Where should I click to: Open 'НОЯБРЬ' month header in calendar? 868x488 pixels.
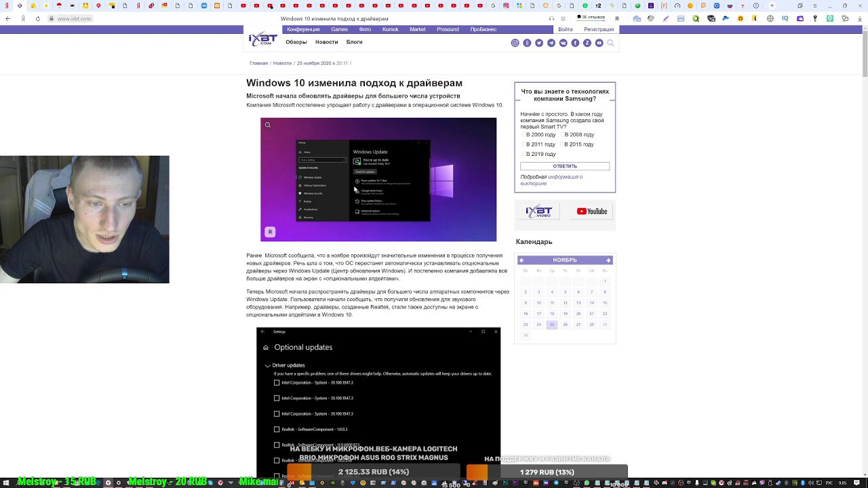[x=565, y=260]
